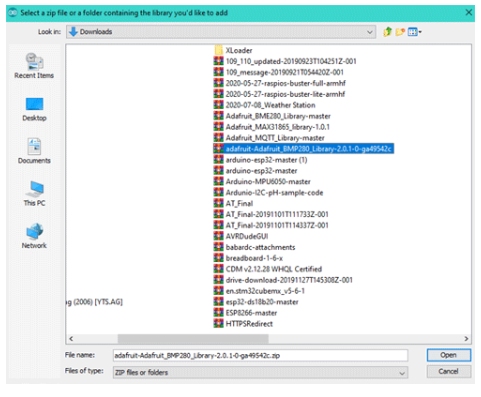
Task: Select the Adafruit_BME280_Library-master zip file
Action: click(272, 116)
